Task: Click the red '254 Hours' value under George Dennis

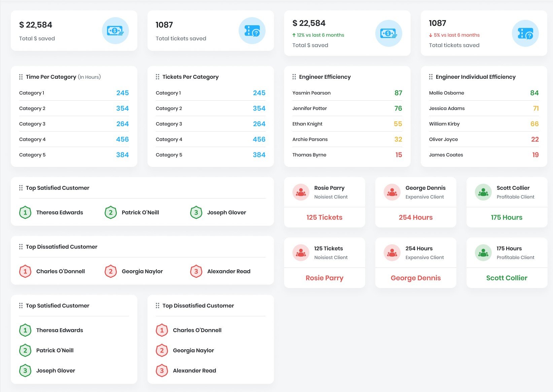Action: click(416, 217)
